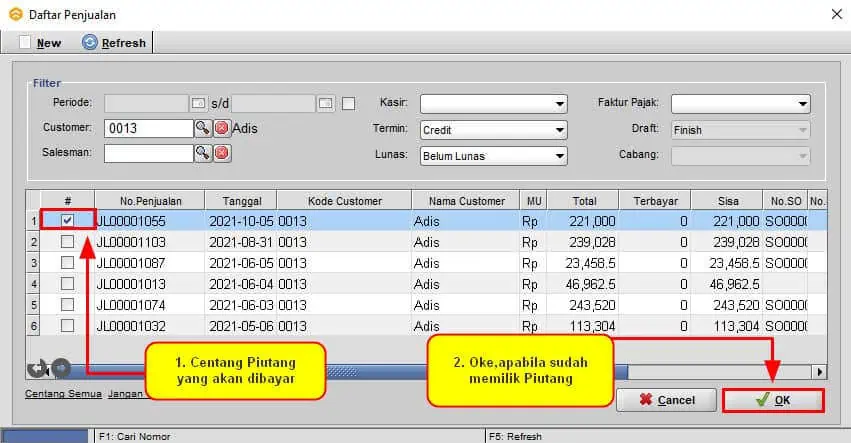The height and width of the screenshot is (443, 851).
Task: Check invoice JL00001074 checkbox
Action: (67, 305)
